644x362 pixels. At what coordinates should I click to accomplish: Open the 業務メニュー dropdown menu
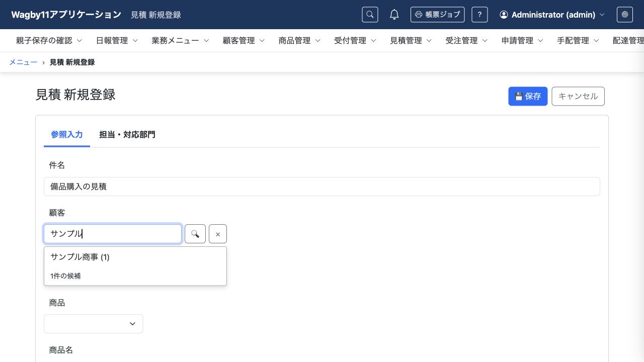point(180,41)
